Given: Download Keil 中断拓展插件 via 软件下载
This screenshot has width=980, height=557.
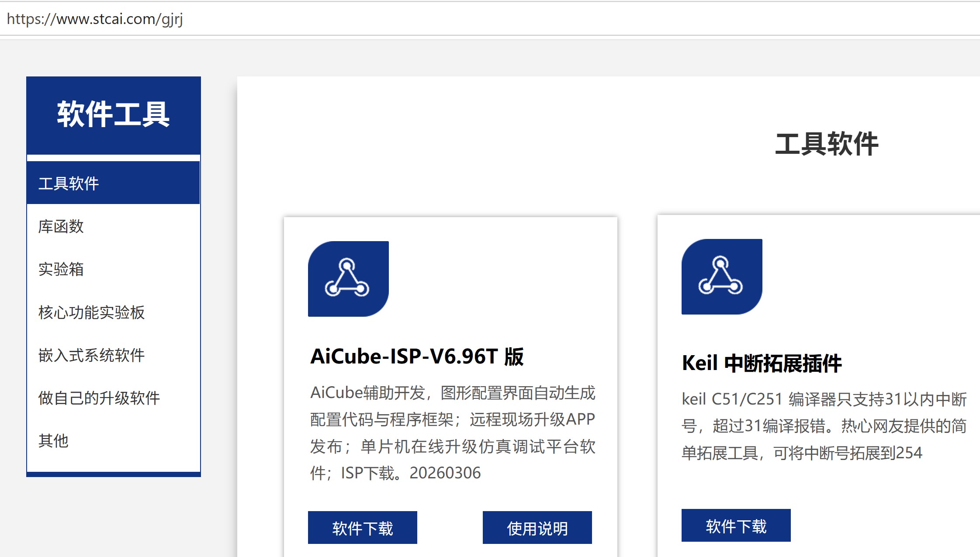Looking at the screenshot, I should 736,526.
